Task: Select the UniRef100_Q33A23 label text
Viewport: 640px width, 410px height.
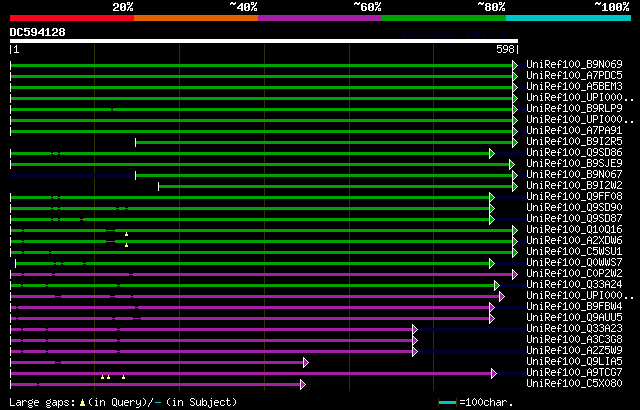Action: [574, 329]
